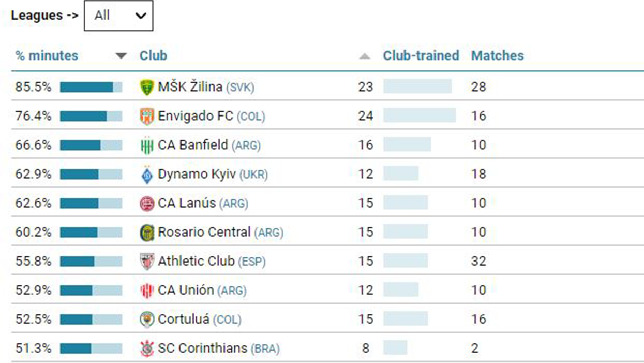Screen dimensions: 644x363
Task: Click the SC Corinthians crest icon
Action: [x=147, y=349]
